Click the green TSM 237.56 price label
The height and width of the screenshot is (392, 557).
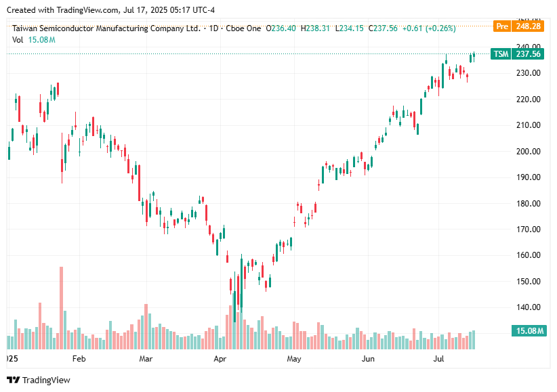(517, 54)
